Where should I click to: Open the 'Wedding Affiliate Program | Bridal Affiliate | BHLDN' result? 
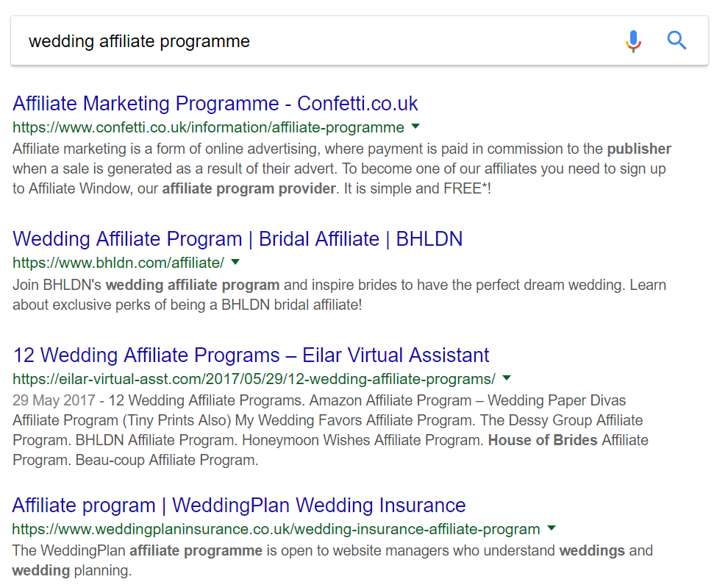click(238, 239)
